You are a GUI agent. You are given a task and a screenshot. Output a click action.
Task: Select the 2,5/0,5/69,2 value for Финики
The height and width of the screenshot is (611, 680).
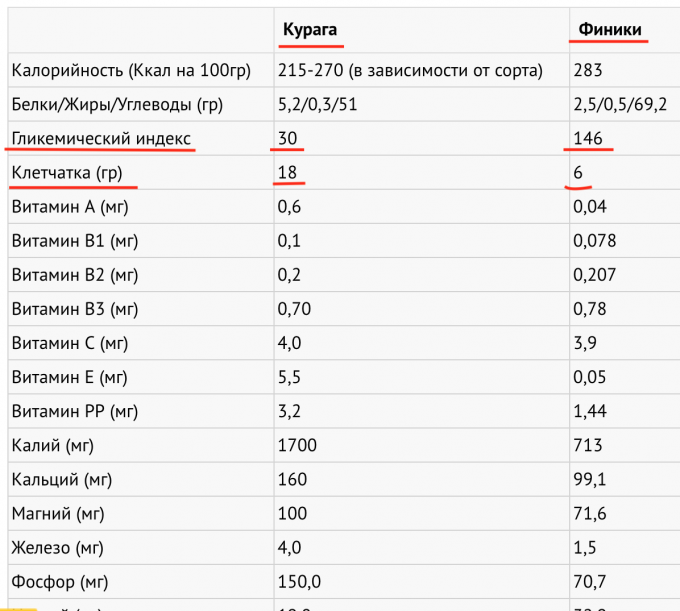coord(620,104)
